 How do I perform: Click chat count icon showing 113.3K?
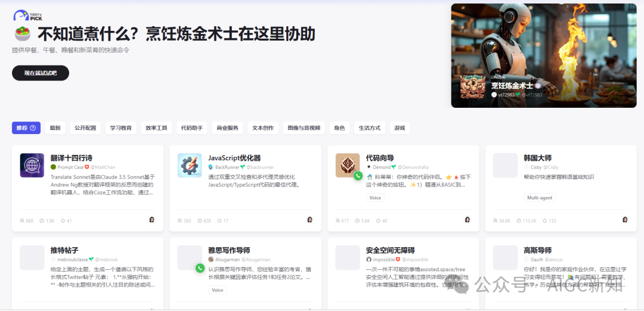point(519,220)
